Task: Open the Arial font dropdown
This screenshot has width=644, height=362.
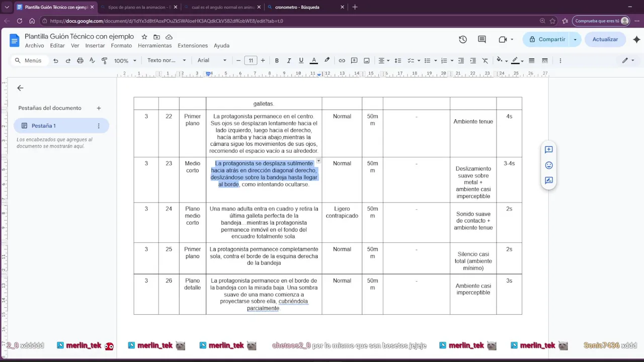Action: pyautogui.click(x=212, y=60)
